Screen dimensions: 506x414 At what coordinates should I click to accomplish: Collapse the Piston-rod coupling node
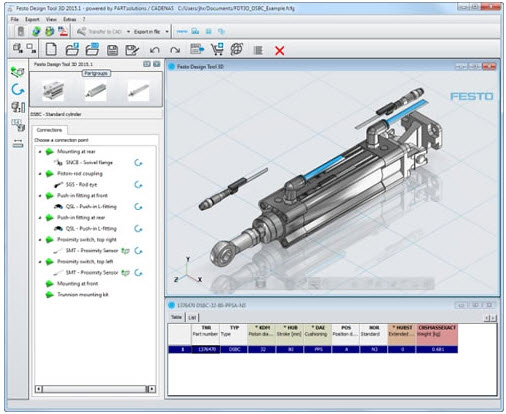point(40,174)
